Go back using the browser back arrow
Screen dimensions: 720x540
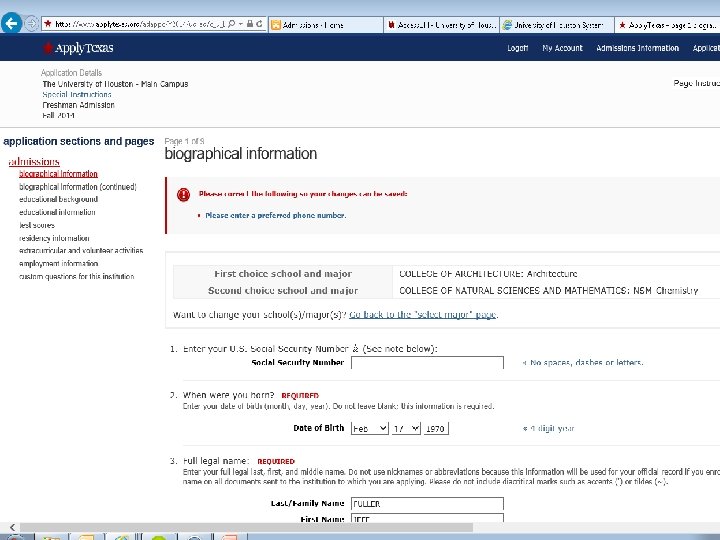(x=11, y=23)
